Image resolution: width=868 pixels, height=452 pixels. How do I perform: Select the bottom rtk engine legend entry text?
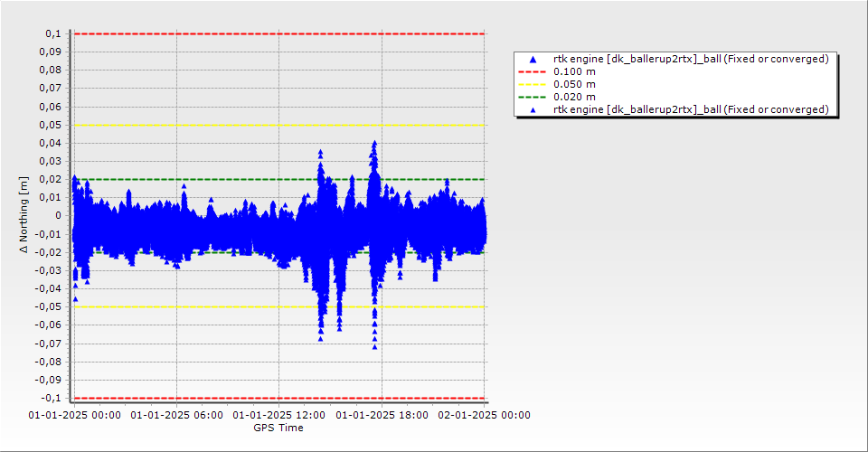pyautogui.click(x=691, y=109)
